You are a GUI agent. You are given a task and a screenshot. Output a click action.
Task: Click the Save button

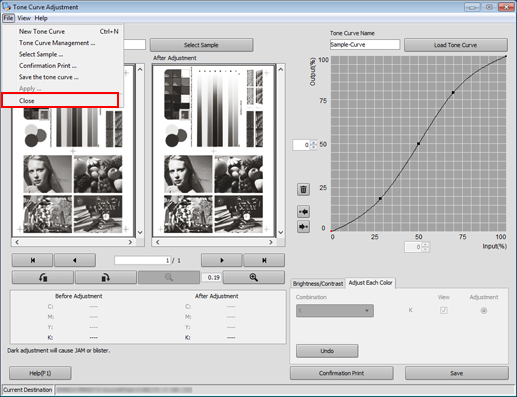(457, 373)
